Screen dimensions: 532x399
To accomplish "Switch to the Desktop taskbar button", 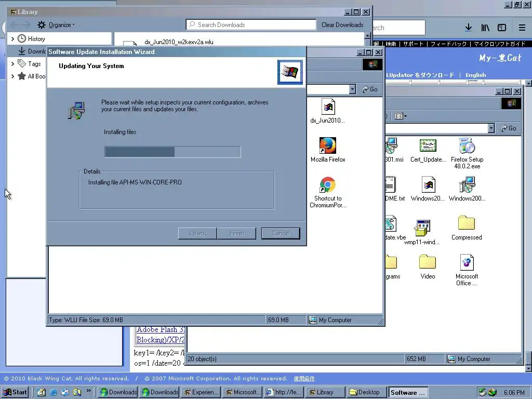I will pos(367,392).
